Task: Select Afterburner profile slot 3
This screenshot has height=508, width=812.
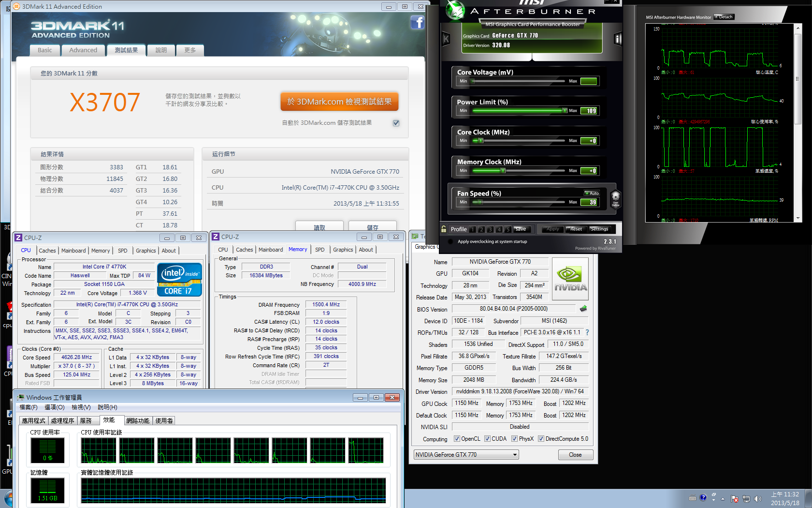Action: pos(490,229)
